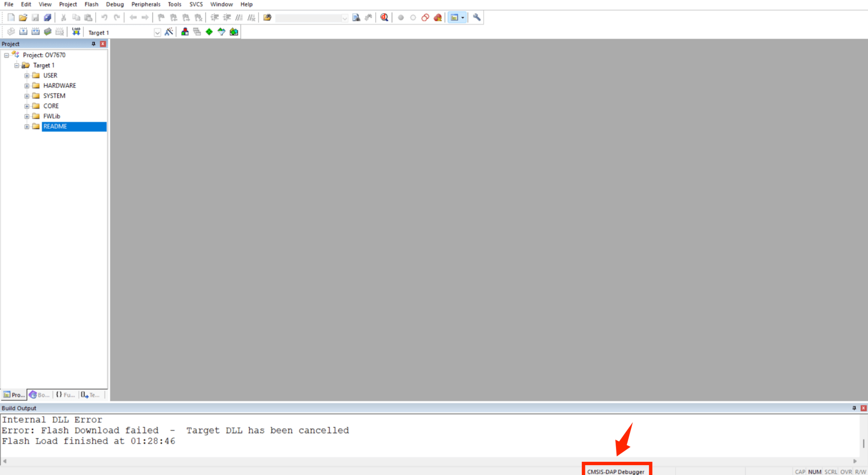
Task: Open the Target 1 selection dropdown
Action: [x=157, y=32]
